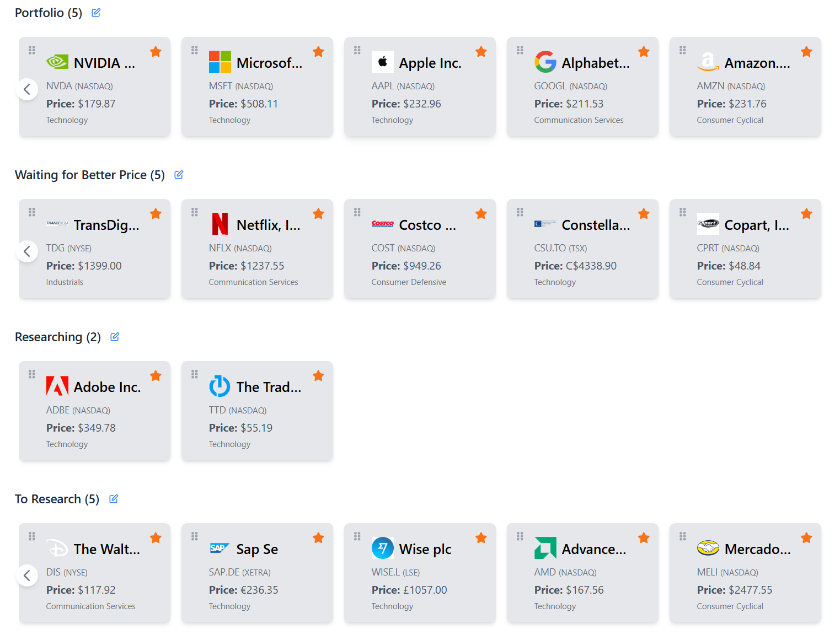Edit the To Research list name
The height and width of the screenshot is (640, 840).
click(114, 499)
